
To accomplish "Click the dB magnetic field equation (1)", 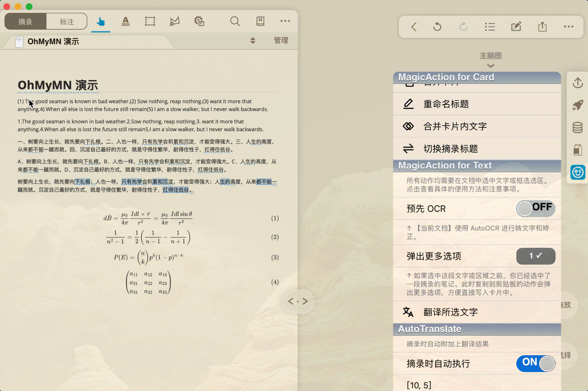I will pyautogui.click(x=148, y=218).
